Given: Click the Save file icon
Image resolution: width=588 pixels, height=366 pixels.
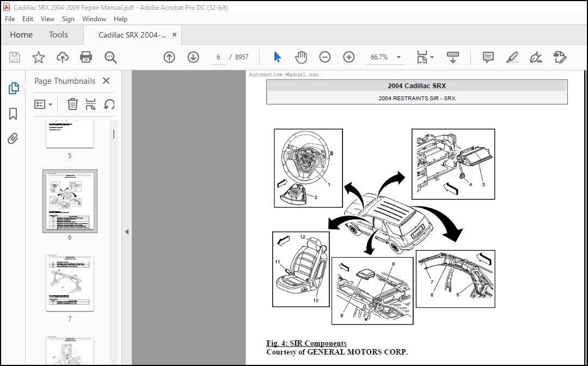Looking at the screenshot, I should (15, 57).
